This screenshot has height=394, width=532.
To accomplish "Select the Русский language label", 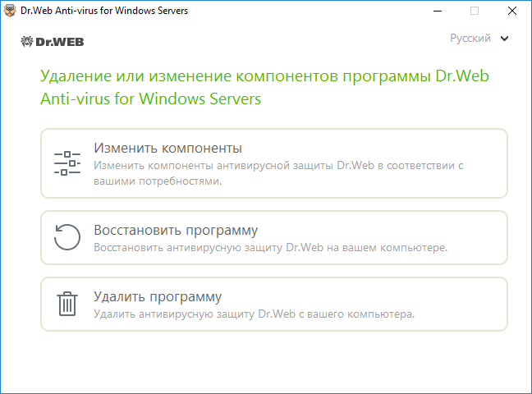I will 470,38.
